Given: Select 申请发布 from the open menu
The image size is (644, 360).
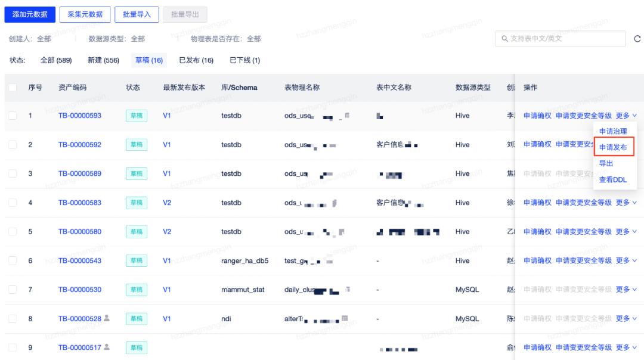Looking at the screenshot, I should [x=615, y=146].
